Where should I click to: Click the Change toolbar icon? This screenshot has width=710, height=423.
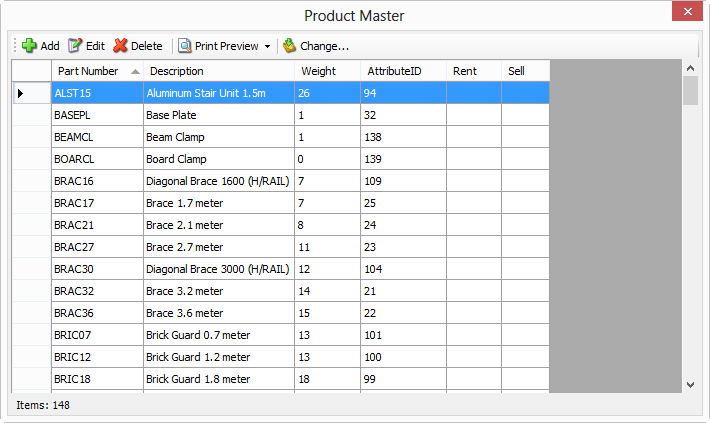click(x=289, y=46)
